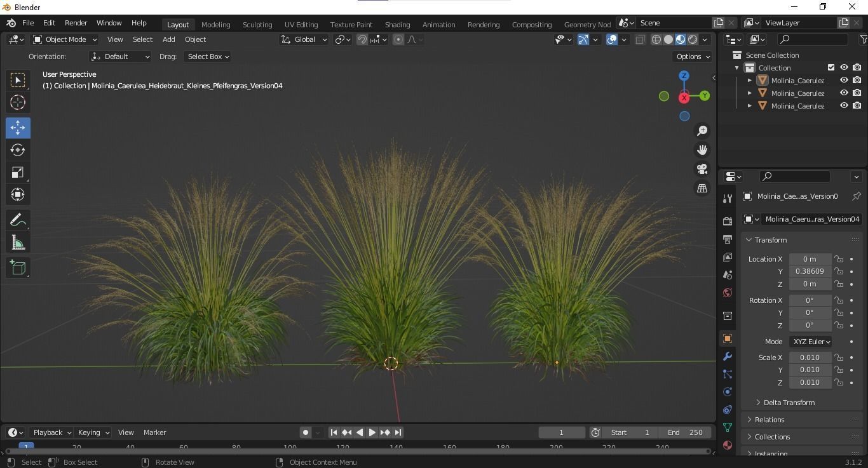Click the zoom magnifier viewport button
868x468 pixels.
[702, 131]
